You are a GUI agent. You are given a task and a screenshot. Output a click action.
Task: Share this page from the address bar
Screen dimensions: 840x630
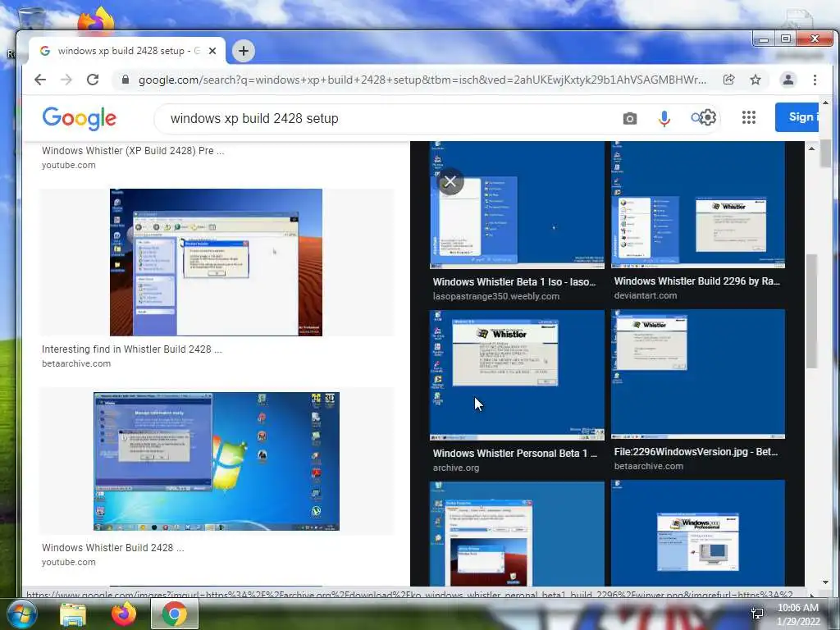coord(728,80)
